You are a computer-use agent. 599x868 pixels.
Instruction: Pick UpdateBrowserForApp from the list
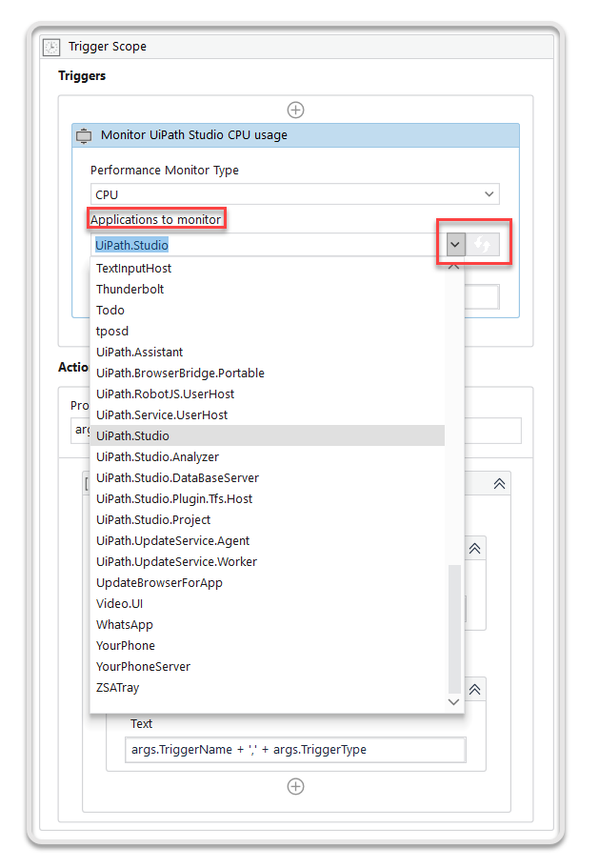click(x=268, y=583)
